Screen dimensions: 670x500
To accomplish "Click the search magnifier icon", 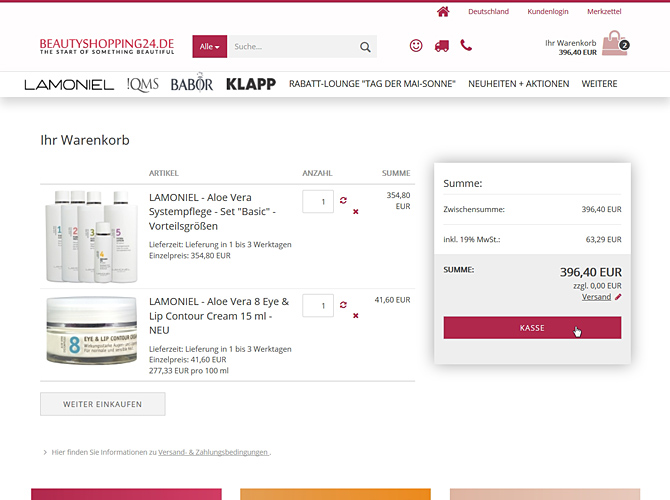I will (x=365, y=47).
